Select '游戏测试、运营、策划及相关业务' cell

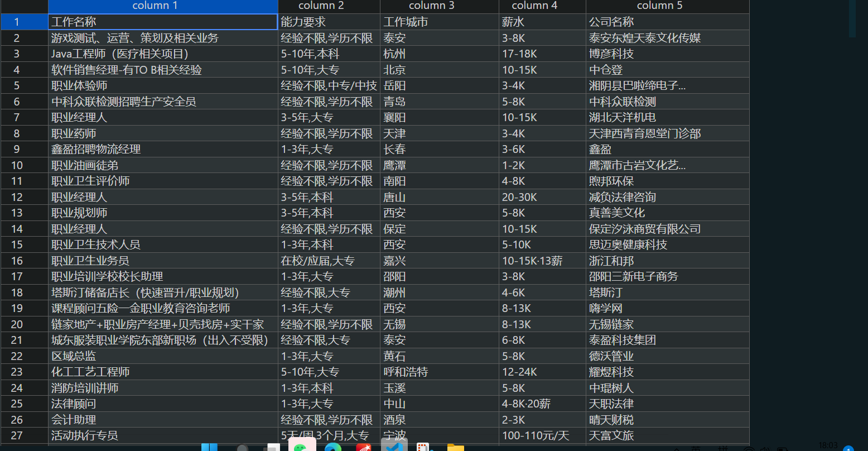[x=163, y=38]
